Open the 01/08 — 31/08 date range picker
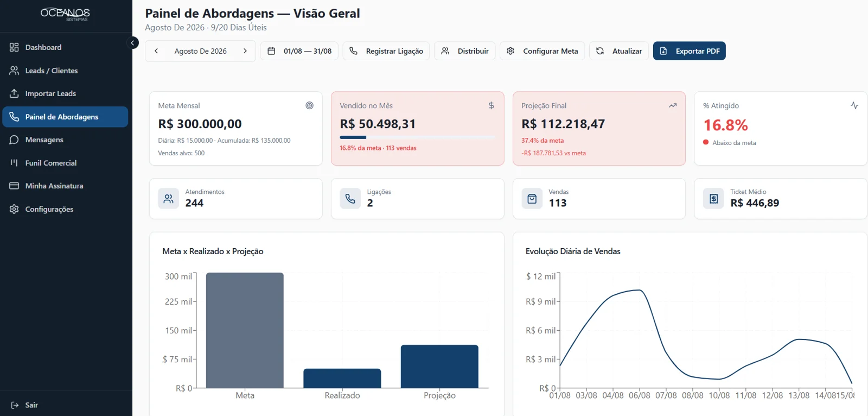The width and height of the screenshot is (868, 416). point(299,51)
